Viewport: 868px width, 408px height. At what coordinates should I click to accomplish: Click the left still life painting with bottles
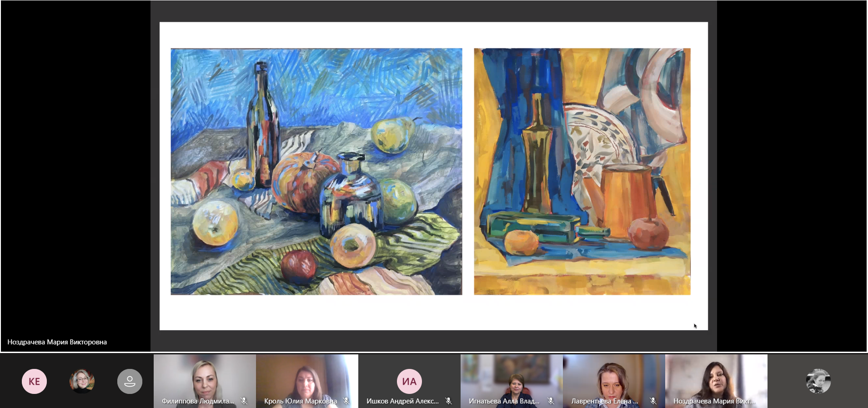pyautogui.click(x=316, y=172)
